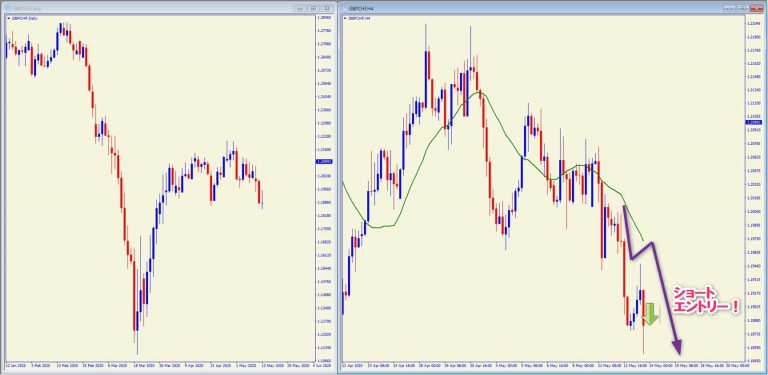Restore the GBPCHF Daily chart window size
Screen dimensions: 768x375
pyautogui.click(x=313, y=8)
